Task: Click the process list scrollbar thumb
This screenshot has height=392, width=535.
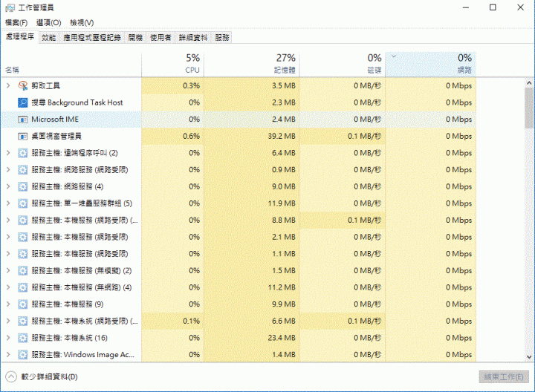Action: [529, 108]
